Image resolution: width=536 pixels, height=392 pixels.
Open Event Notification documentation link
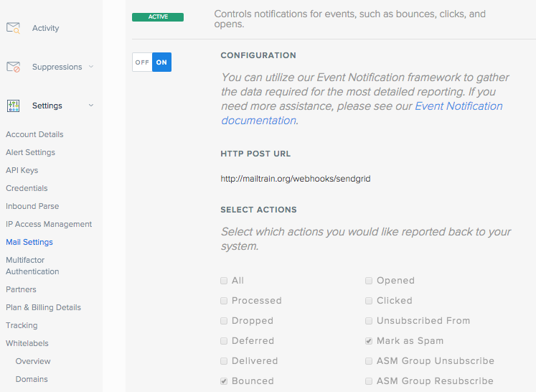(459, 106)
